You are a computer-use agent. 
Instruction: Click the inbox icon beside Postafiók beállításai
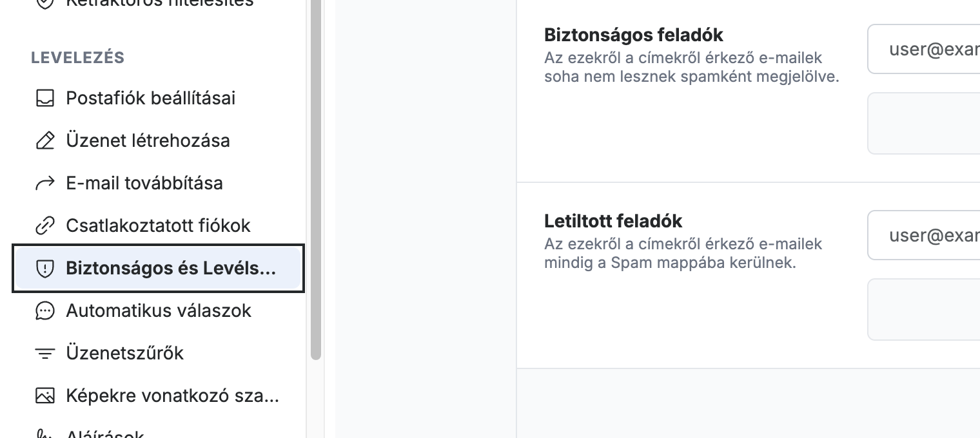44,98
